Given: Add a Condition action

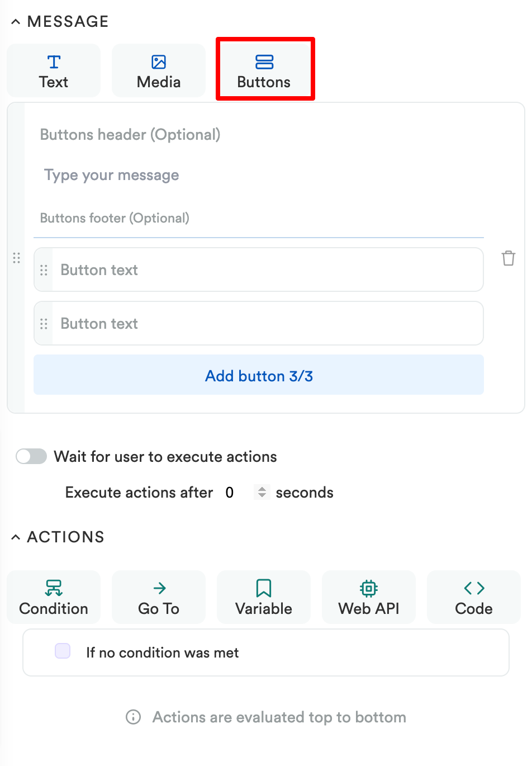Looking at the screenshot, I should (x=54, y=597).
